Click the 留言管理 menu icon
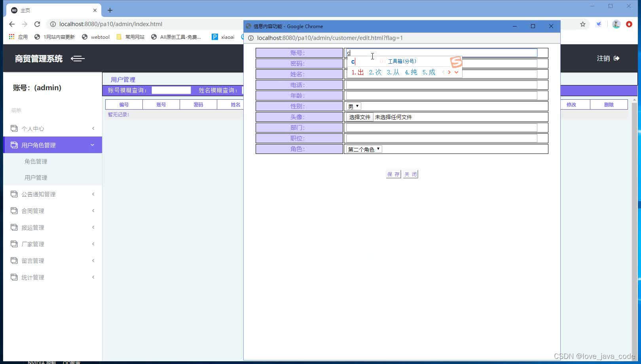Screen dimensions: 641x364 coord(14,260)
